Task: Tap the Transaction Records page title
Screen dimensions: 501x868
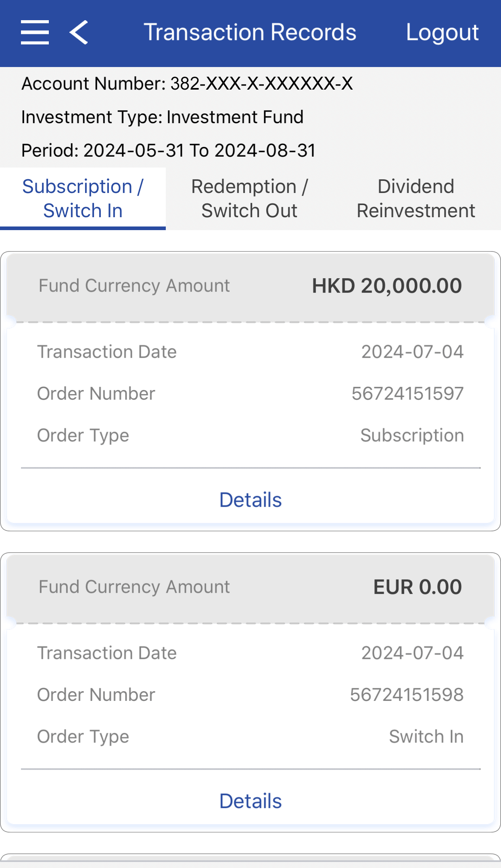Action: tap(250, 32)
